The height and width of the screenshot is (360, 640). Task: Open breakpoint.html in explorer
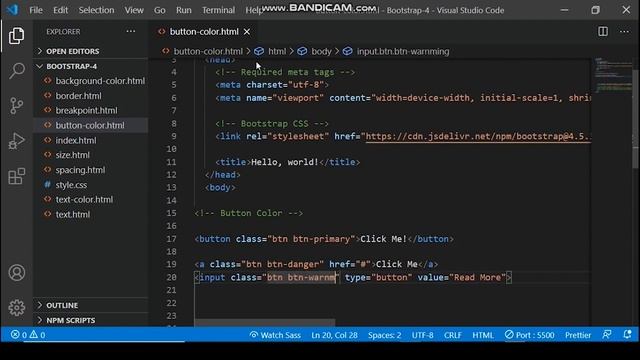91,110
